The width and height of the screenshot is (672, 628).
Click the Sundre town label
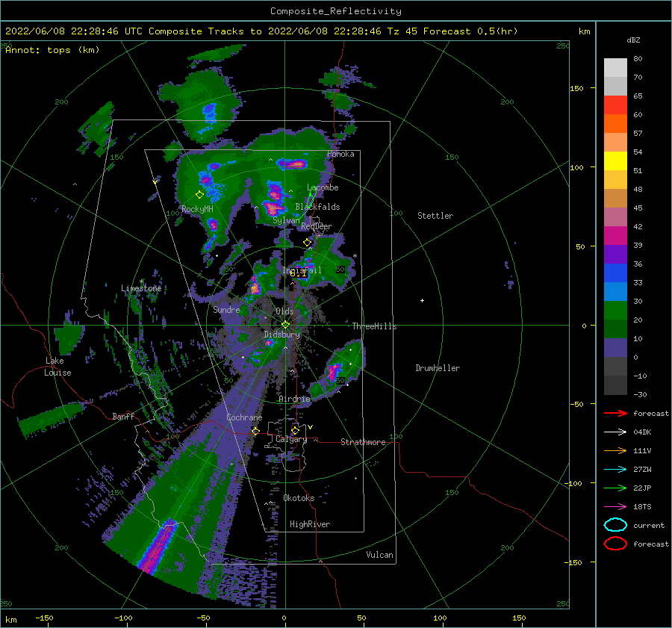[x=227, y=309]
